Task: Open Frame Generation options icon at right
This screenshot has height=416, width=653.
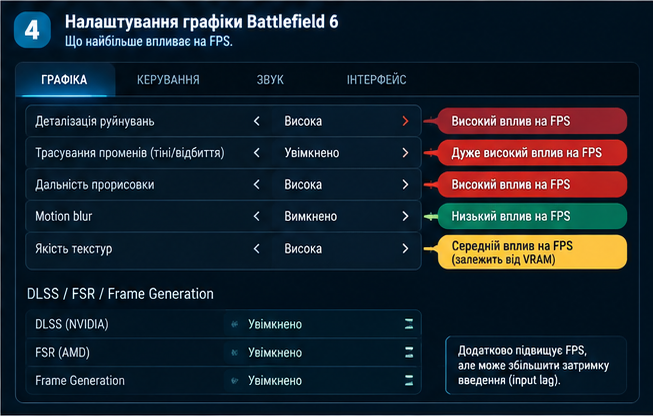Action: pyautogui.click(x=409, y=380)
